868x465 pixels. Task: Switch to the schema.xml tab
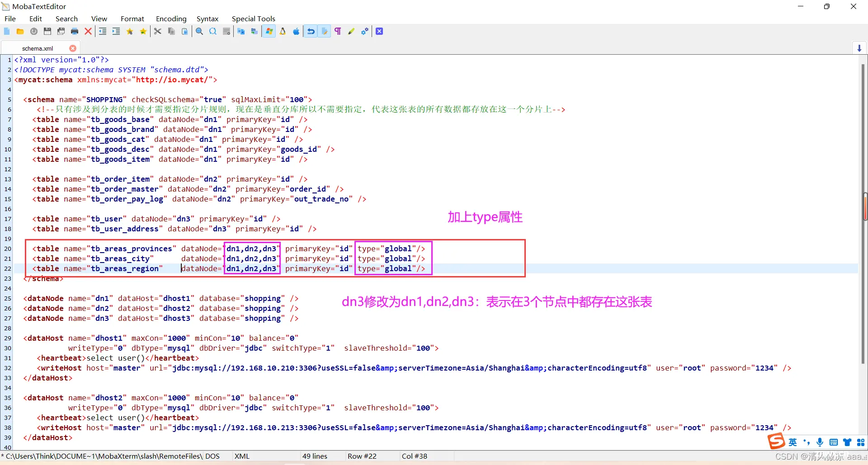click(38, 48)
